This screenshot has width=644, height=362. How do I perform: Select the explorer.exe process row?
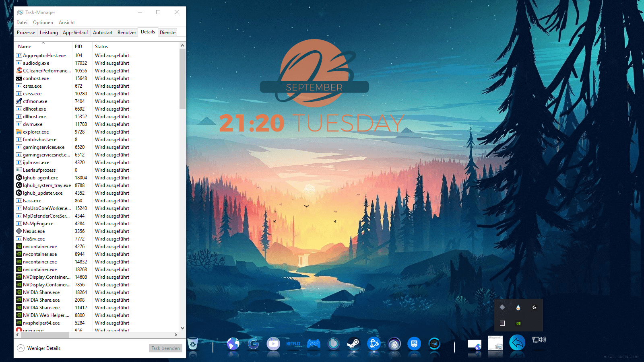pyautogui.click(x=36, y=132)
